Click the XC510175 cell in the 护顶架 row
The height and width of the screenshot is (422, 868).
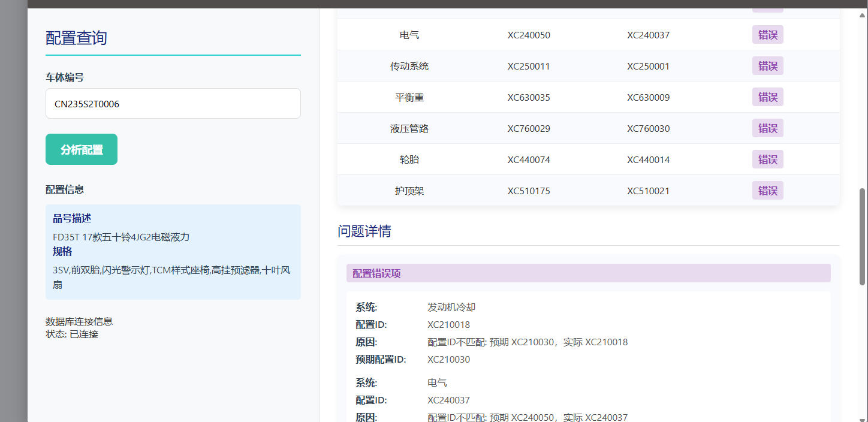point(529,191)
